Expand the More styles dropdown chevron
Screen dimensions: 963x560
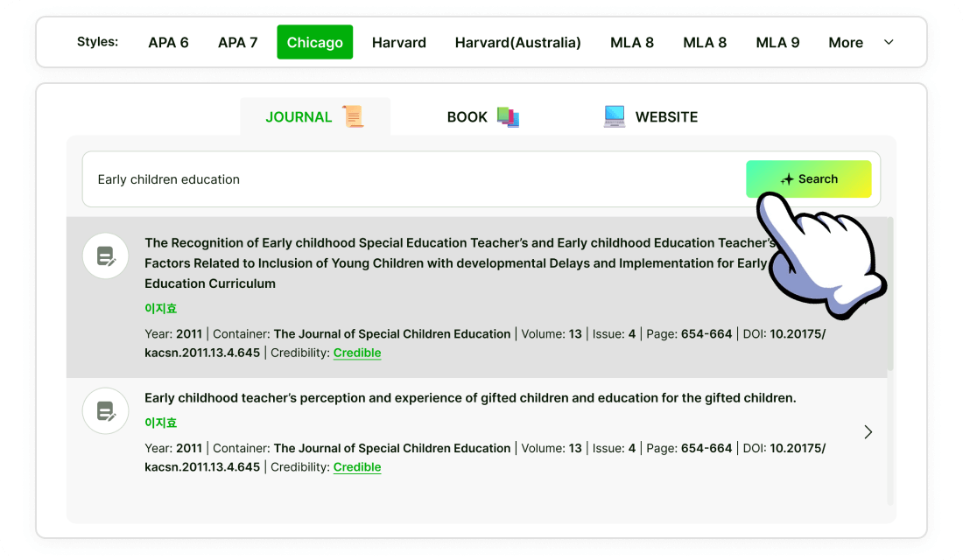coord(889,42)
